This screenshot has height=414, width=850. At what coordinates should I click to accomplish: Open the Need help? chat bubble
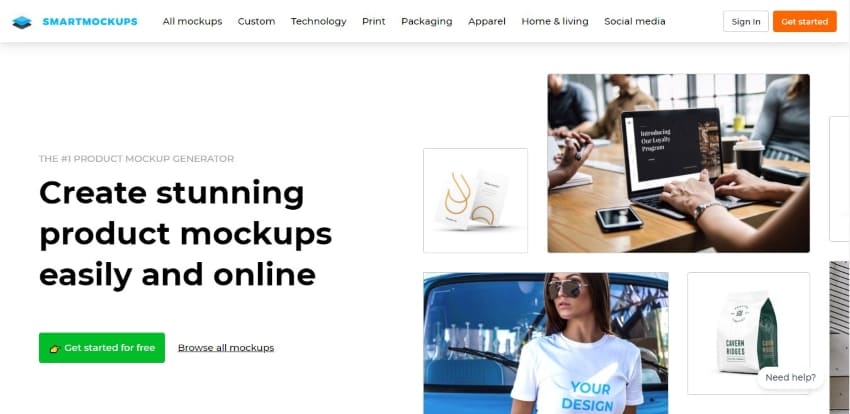(x=790, y=378)
